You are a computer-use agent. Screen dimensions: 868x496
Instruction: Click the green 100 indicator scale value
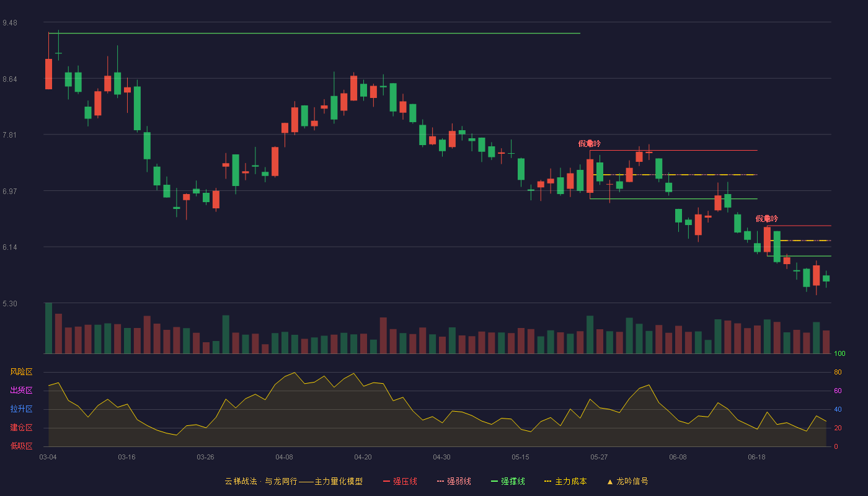pos(839,354)
